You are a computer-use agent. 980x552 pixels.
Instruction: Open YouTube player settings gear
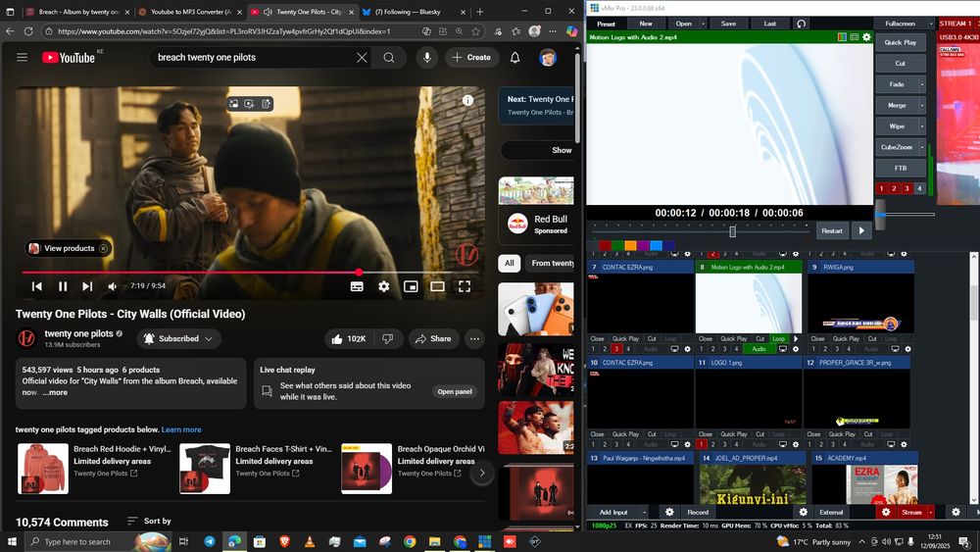pyautogui.click(x=384, y=286)
